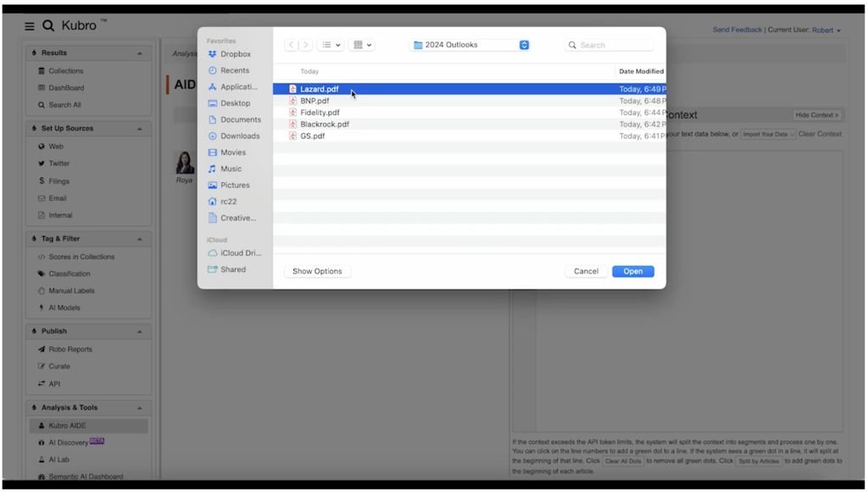Click the Hide Context button

point(817,115)
